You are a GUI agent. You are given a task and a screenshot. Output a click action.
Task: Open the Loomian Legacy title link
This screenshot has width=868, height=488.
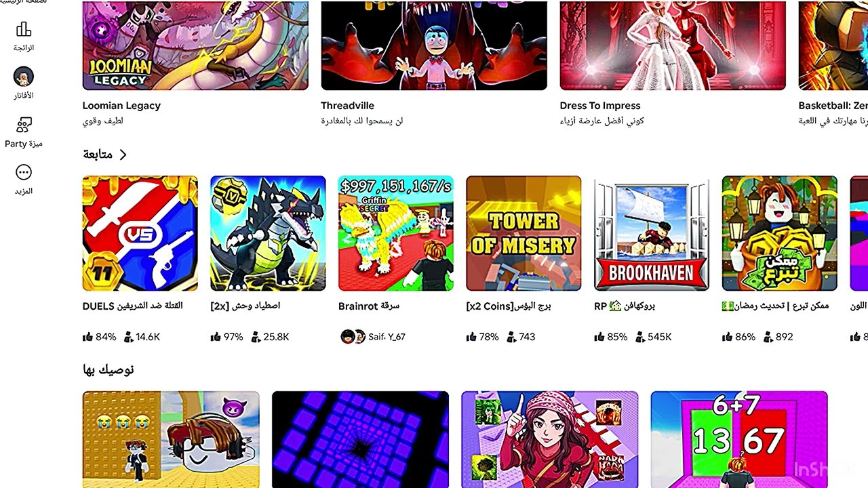[x=121, y=106]
